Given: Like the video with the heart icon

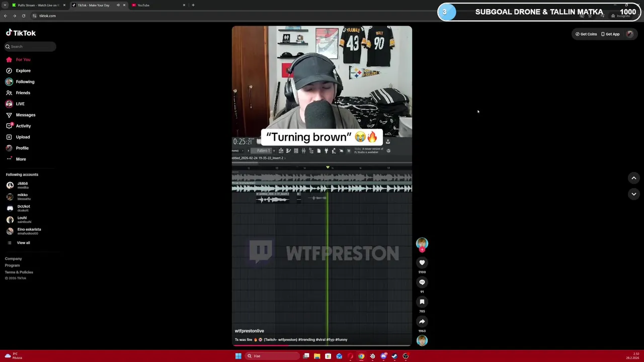Looking at the screenshot, I should coord(422,262).
